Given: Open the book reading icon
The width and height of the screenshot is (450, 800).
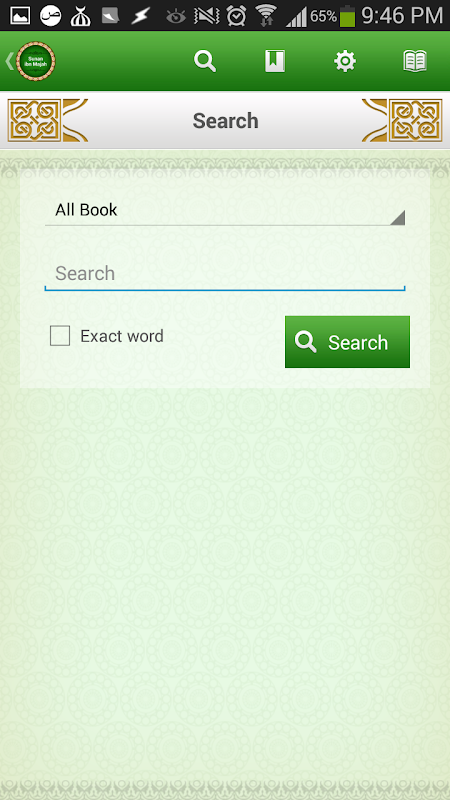Looking at the screenshot, I should pos(415,61).
